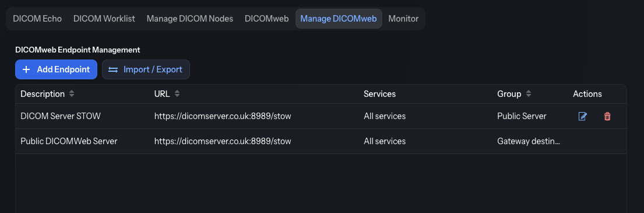
Task: Go to Manage DICOM Nodes tab
Action: 190,19
